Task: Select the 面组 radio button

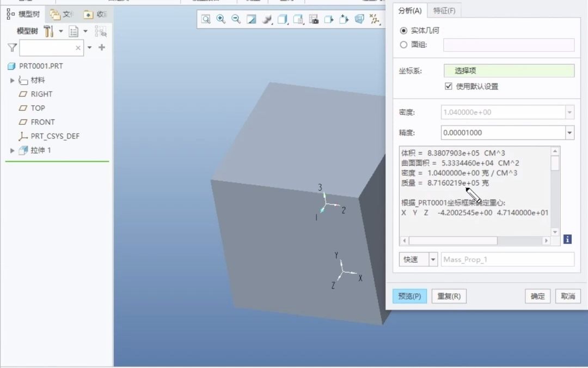Action: pos(403,45)
